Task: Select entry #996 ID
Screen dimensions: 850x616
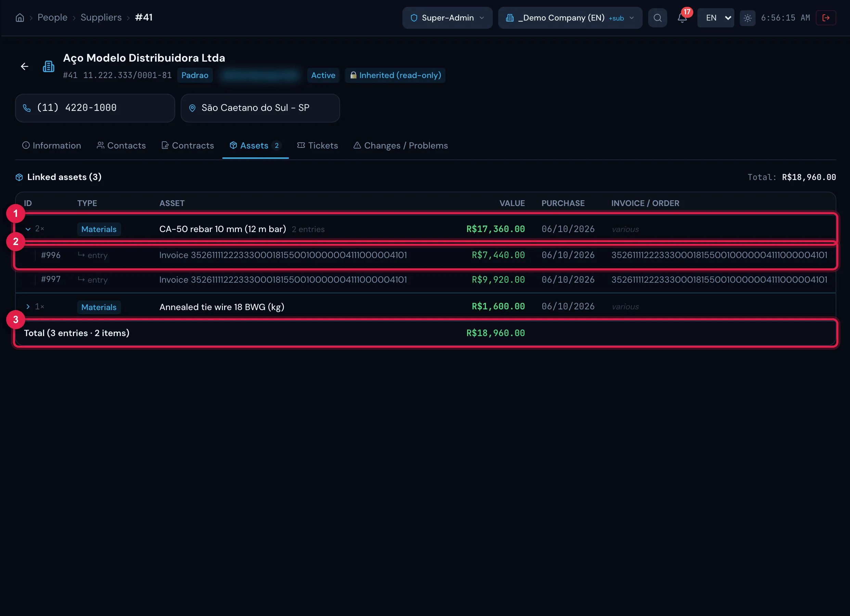Action: [51, 255]
